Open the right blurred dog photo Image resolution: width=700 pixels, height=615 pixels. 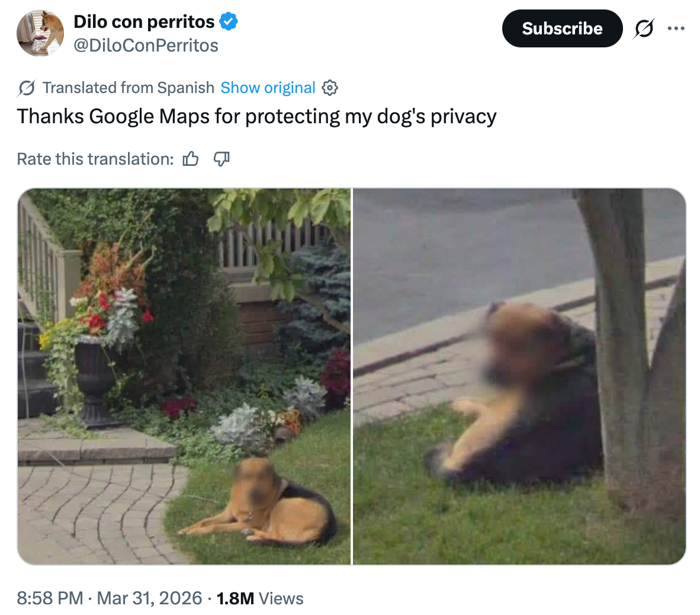click(519, 376)
